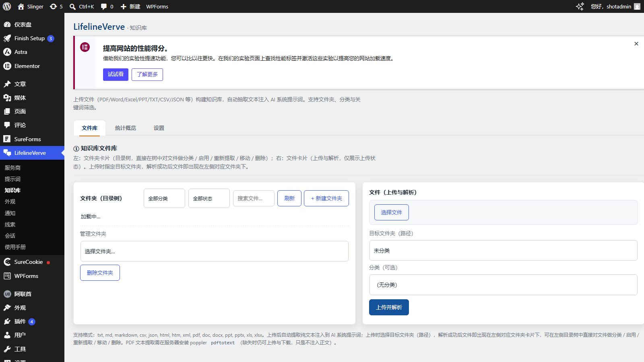Open the 用户 user icon
Viewport: 644px width, 362px height.
7,335
